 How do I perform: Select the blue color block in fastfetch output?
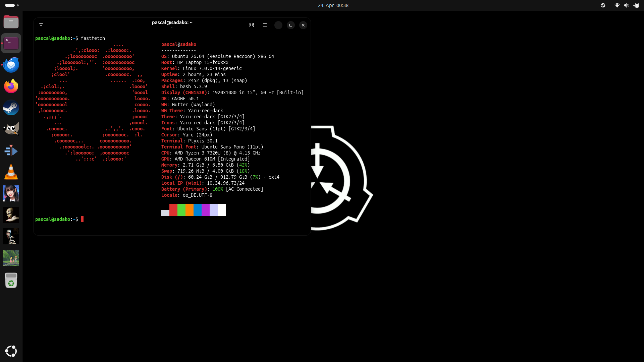[198, 210]
